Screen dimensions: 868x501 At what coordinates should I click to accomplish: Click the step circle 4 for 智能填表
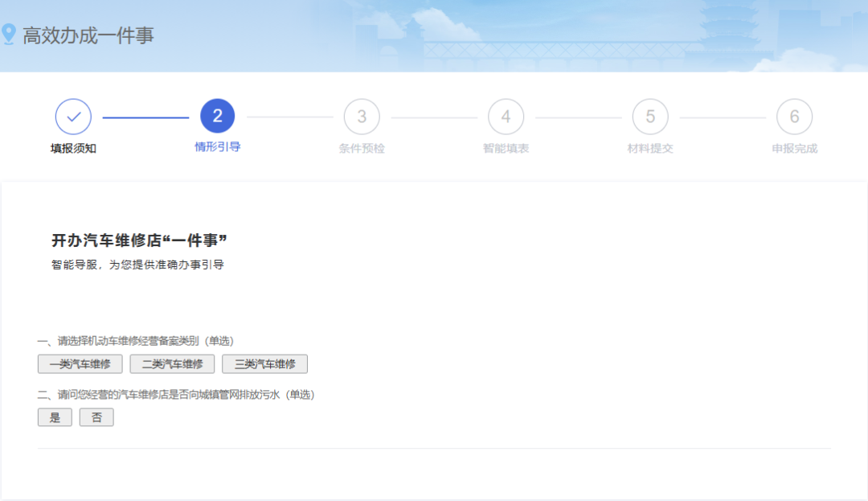pos(506,116)
